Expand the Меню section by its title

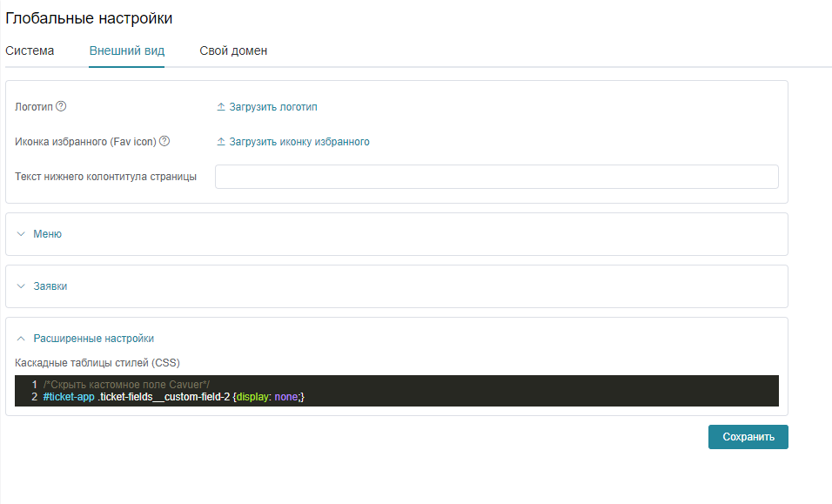(x=47, y=234)
